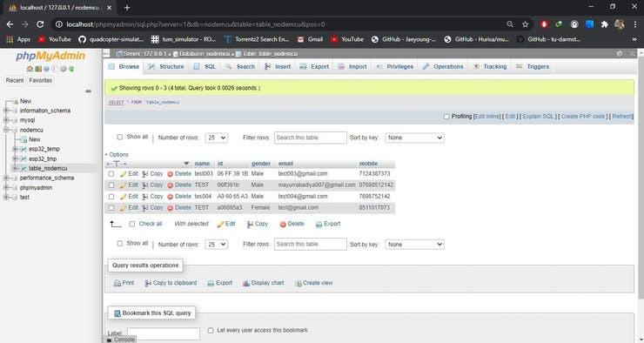Image resolution: width=644 pixels, height=343 pixels.
Task: Click the red Delete icon for test003 row
Action: click(x=170, y=174)
